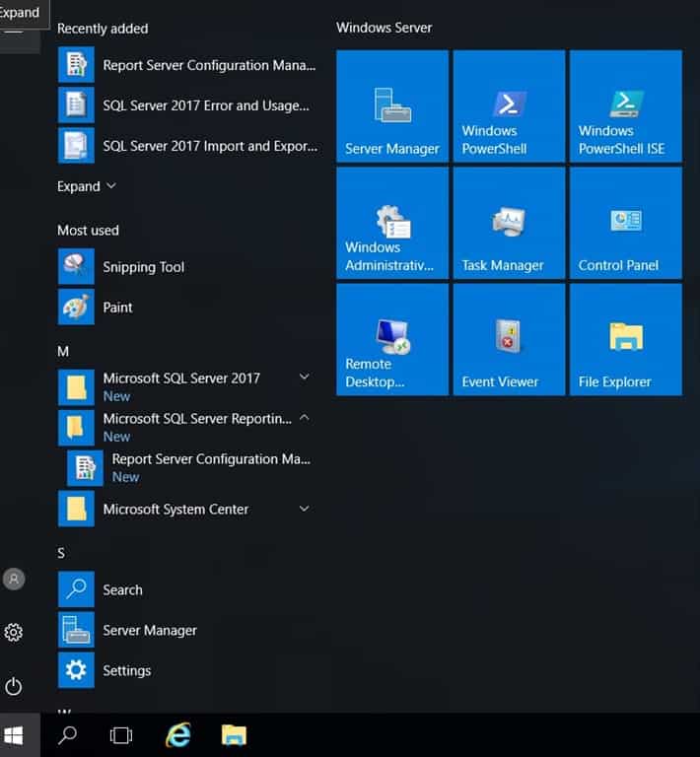
Task: Open the Windows Administrative Tools tile
Action: click(392, 223)
